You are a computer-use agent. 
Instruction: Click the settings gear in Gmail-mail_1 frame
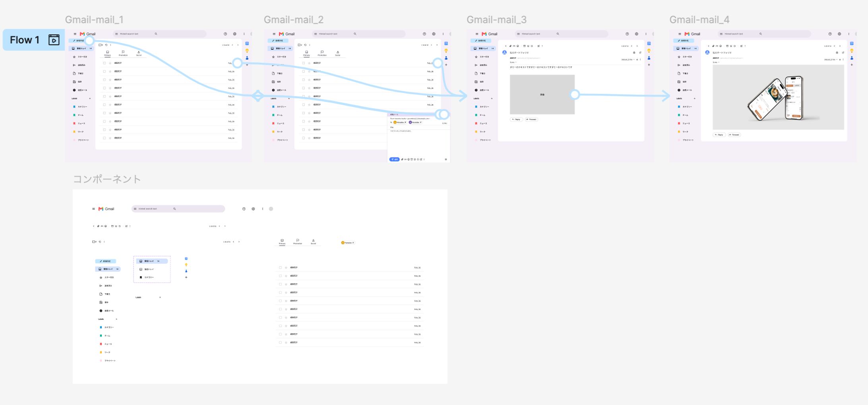click(234, 34)
